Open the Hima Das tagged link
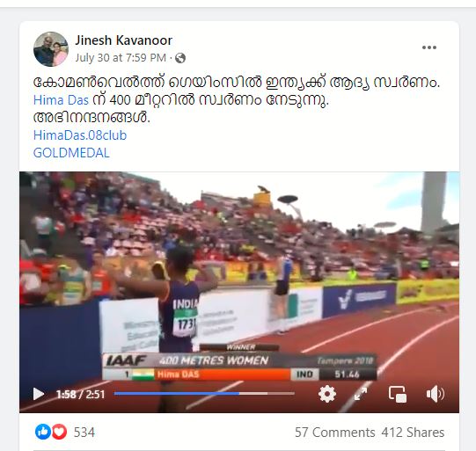The image size is (476, 451). (x=61, y=100)
